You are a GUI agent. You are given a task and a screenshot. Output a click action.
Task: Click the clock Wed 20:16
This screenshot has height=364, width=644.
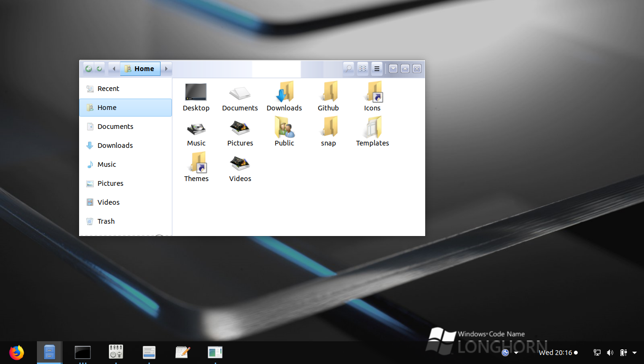[x=555, y=353]
